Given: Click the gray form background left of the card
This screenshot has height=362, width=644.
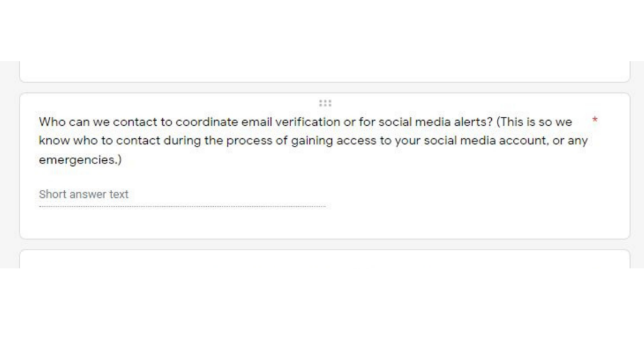Looking at the screenshot, I should tap(9, 165).
